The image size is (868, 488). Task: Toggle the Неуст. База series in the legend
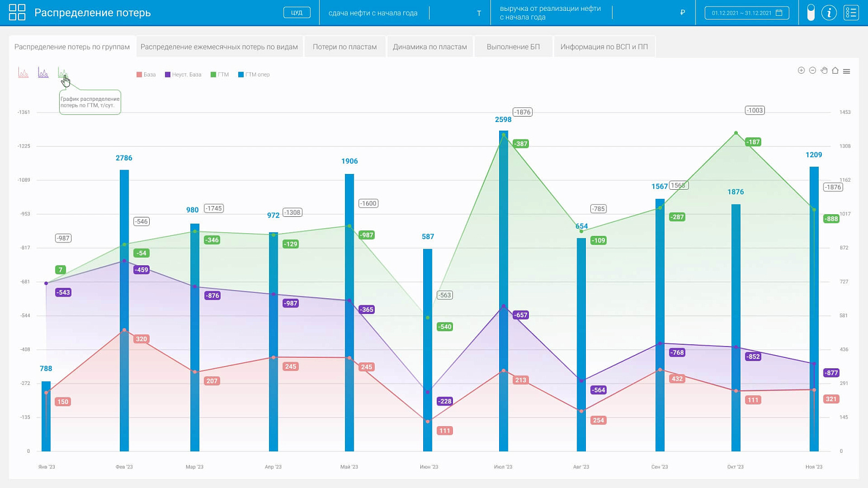coord(183,75)
